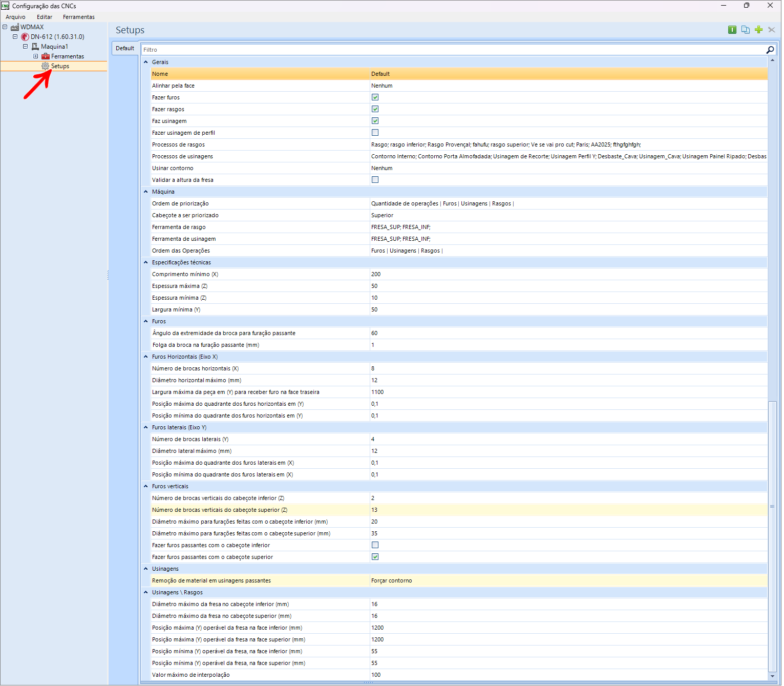
Task: Click the vertical scrollbar down arrow
Action: [x=772, y=676]
